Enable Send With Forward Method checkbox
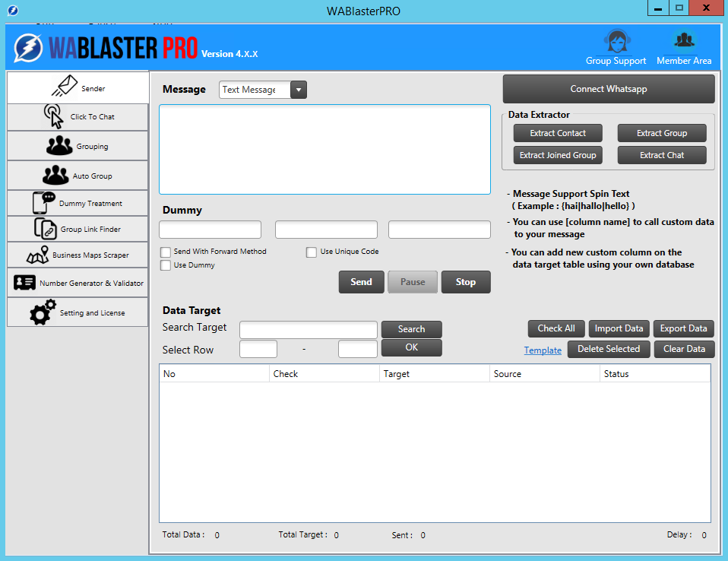Image resolution: width=728 pixels, height=561 pixels. [x=166, y=252]
